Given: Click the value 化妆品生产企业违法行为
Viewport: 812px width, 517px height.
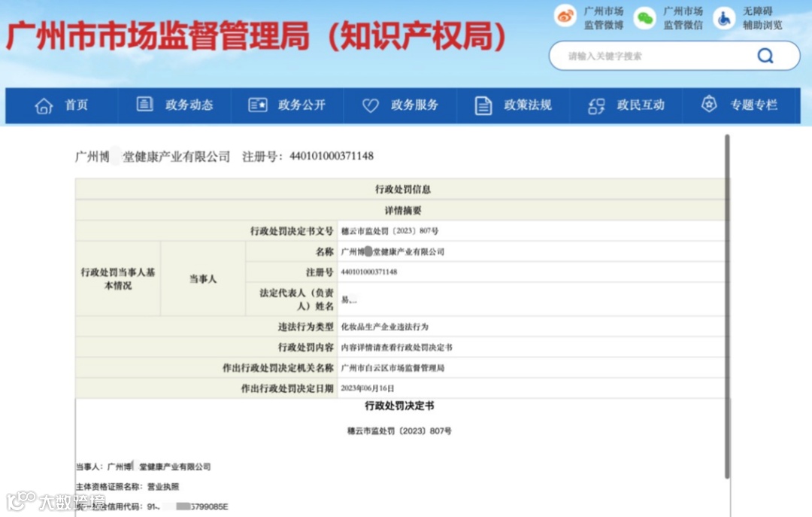Looking at the screenshot, I should tap(384, 327).
